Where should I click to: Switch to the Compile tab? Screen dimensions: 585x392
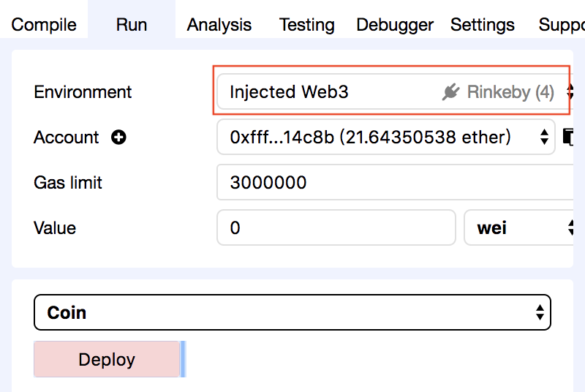point(44,25)
